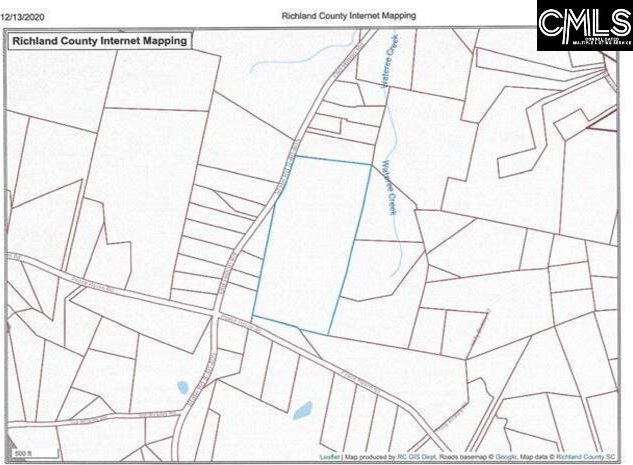
Task: Click the lower Wateree Creek label
Action: 390,188
